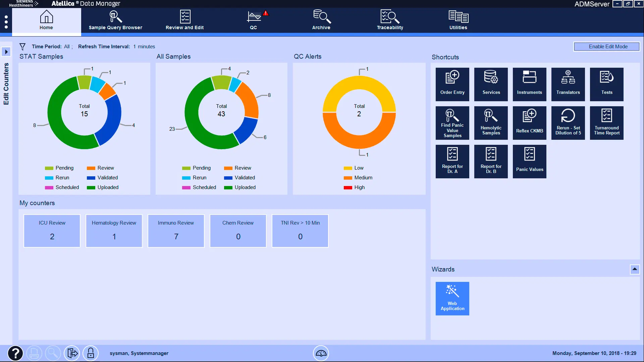Image resolution: width=644 pixels, height=362 pixels.
Task: Launch the Web Application wizard
Action: (452, 298)
